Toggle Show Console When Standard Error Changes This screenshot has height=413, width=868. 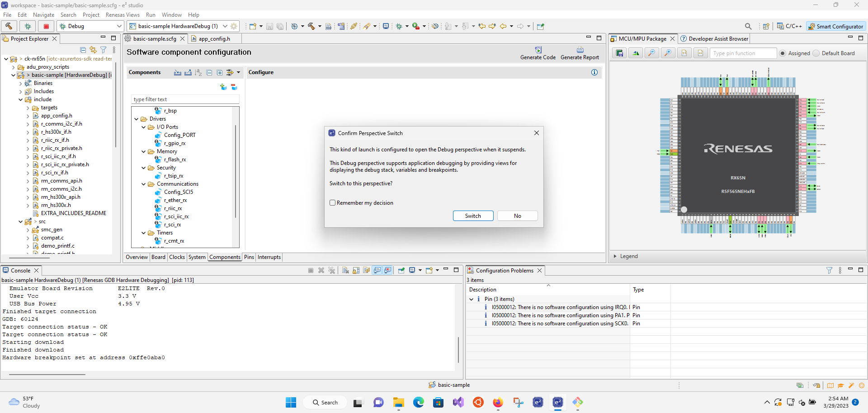coord(387,270)
